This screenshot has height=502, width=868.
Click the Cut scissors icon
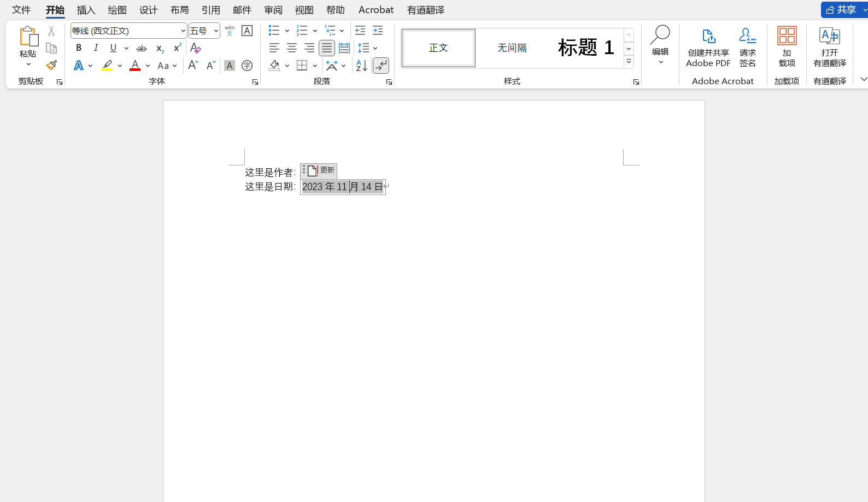point(51,31)
